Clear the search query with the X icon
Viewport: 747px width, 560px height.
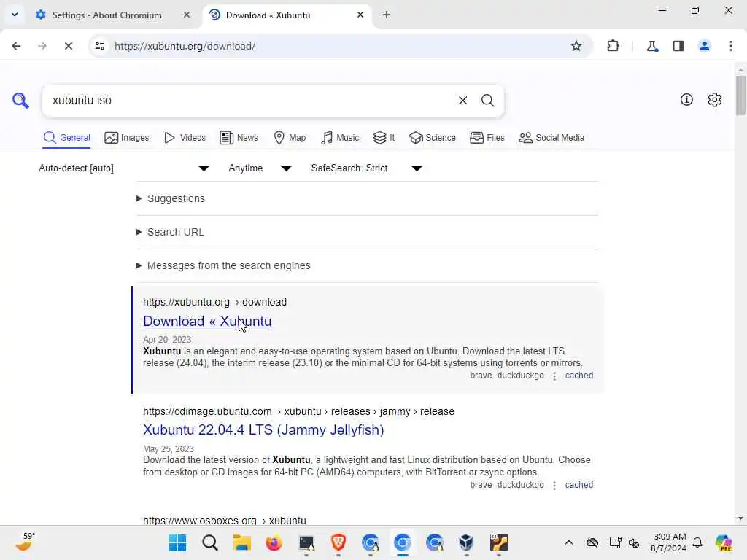462,101
